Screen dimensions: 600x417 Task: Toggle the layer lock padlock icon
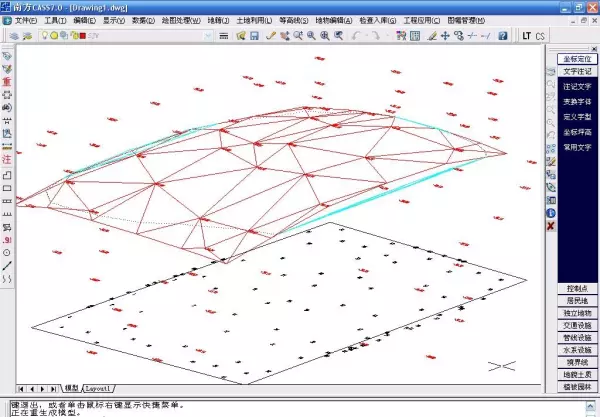tap(74, 36)
